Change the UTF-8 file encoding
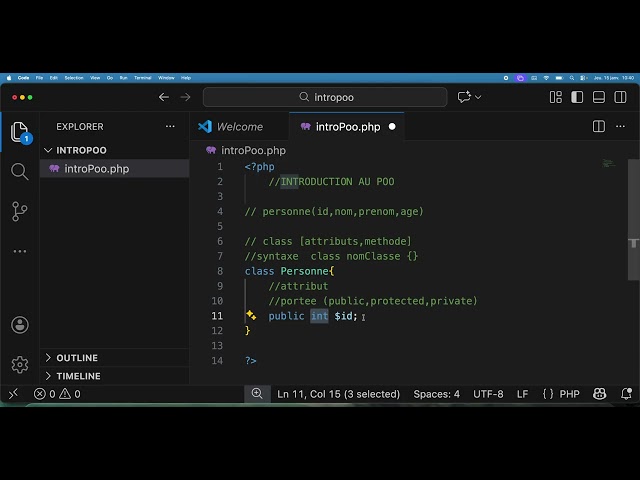 488,394
